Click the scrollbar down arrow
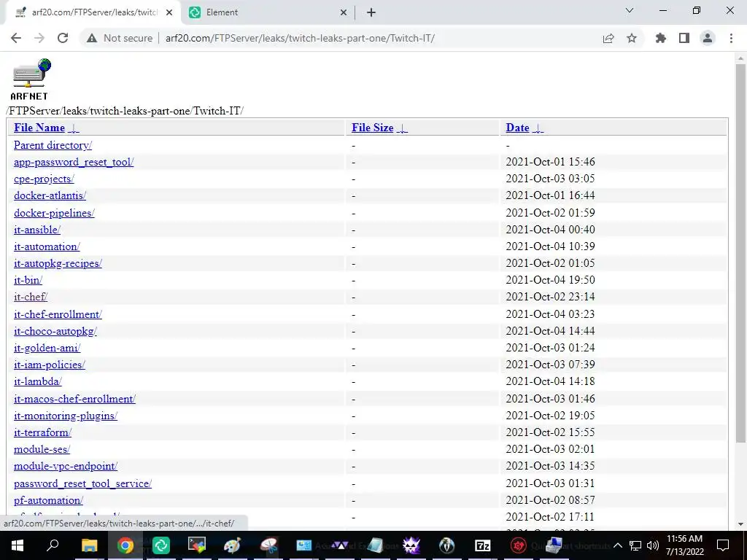Viewport: 747px width, 560px height. coord(740,524)
